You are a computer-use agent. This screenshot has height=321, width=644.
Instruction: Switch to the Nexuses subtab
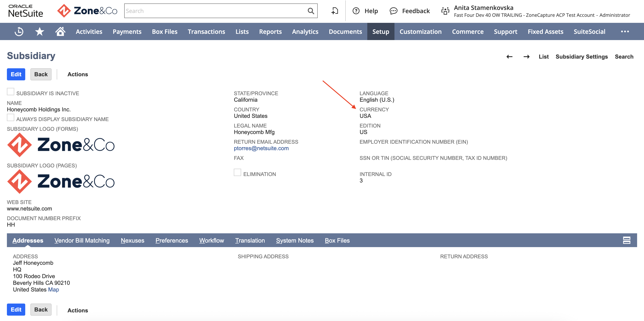click(x=132, y=241)
